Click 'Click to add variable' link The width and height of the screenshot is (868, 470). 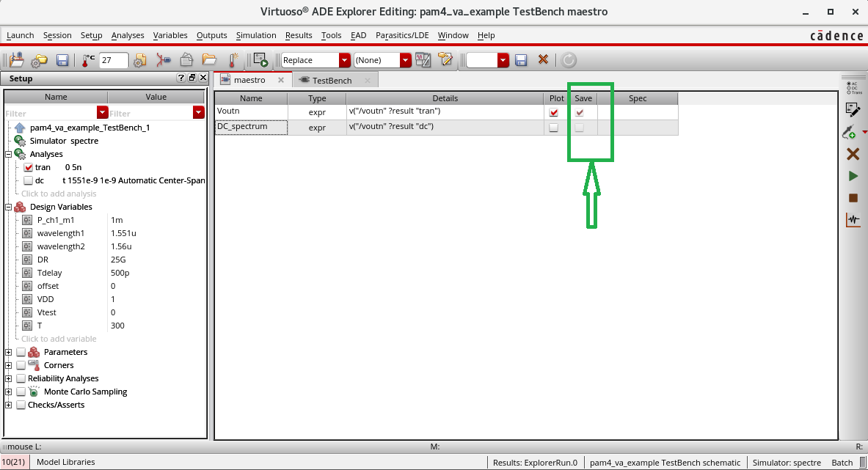pos(59,339)
